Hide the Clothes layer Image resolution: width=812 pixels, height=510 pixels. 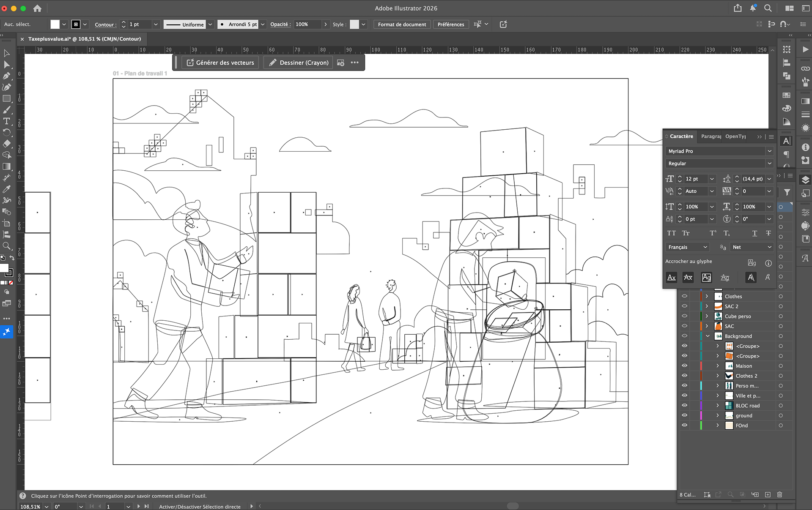(684, 296)
